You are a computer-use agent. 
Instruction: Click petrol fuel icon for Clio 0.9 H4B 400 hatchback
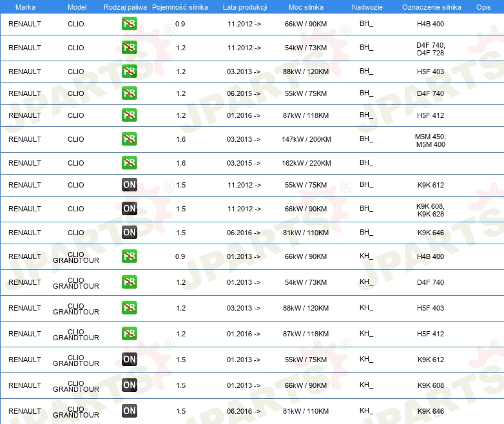click(x=129, y=23)
